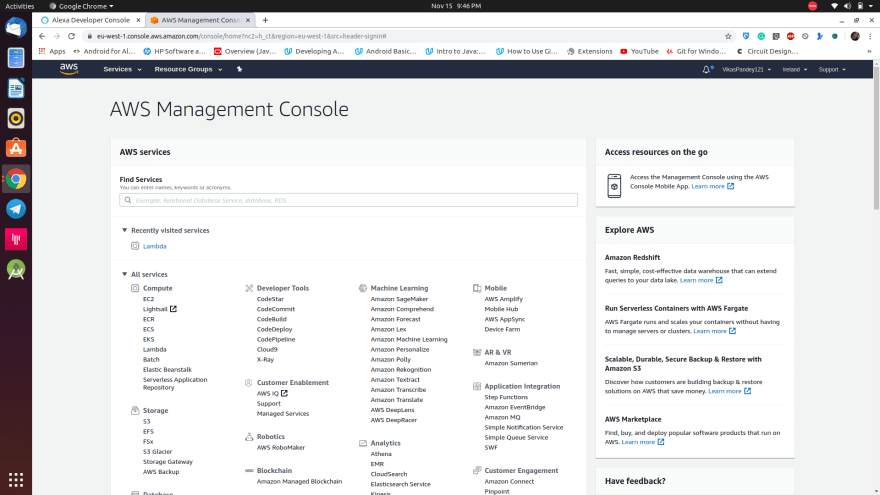Open Ubuntu Software from the dock
880x495 pixels.
(16, 148)
